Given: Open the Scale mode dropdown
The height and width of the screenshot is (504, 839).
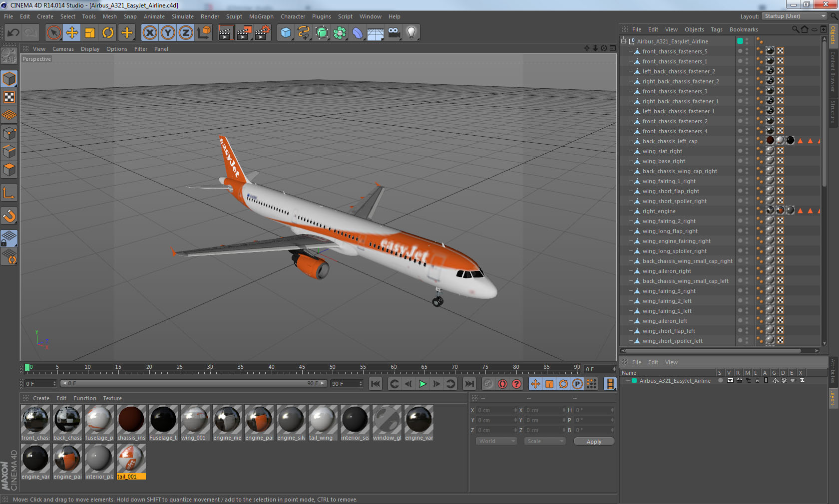Looking at the screenshot, I should coord(544,441).
